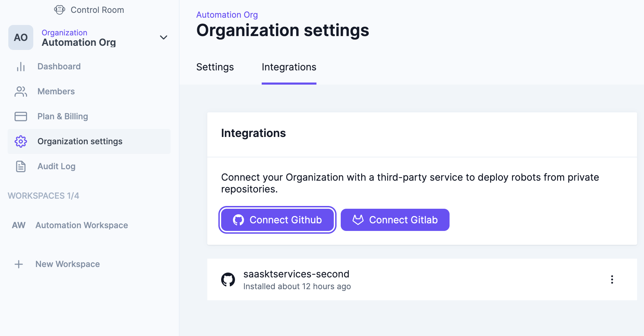Open the Audit Log

[56, 166]
